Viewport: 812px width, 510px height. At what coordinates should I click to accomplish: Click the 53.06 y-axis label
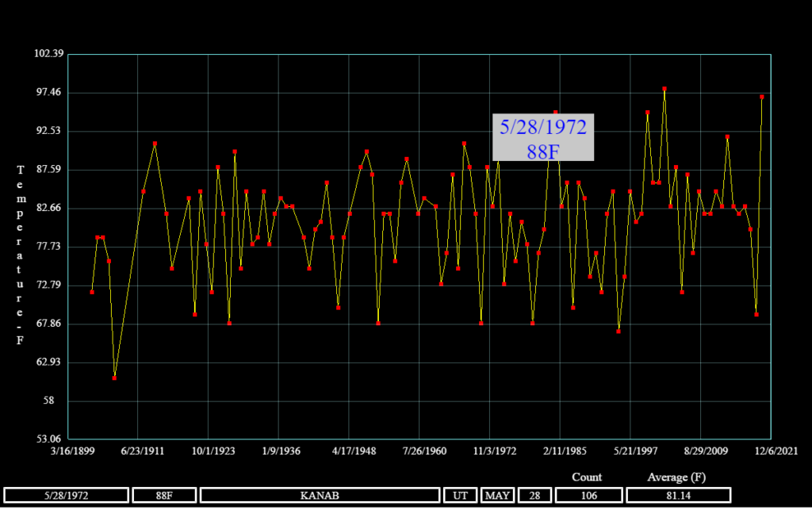point(48,439)
